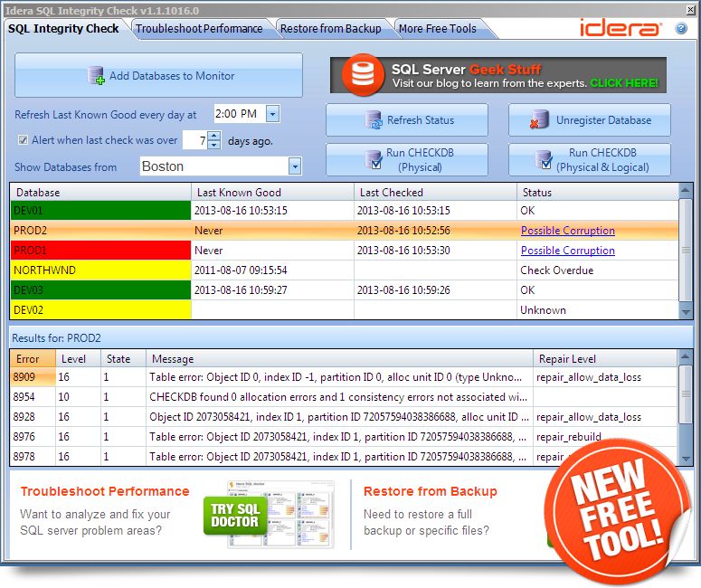Click results grid scrollbar down arrow
Image resolution: width=701 pixels, height=588 pixels.
[685, 459]
